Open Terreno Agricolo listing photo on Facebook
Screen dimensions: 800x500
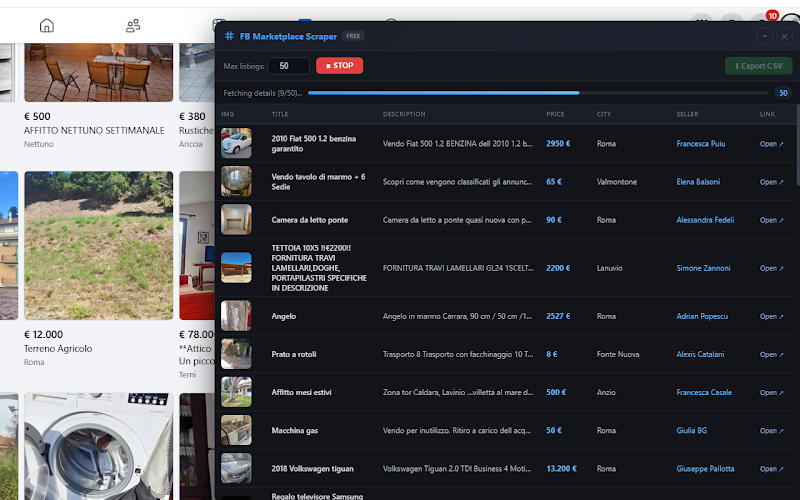pyautogui.click(x=98, y=245)
